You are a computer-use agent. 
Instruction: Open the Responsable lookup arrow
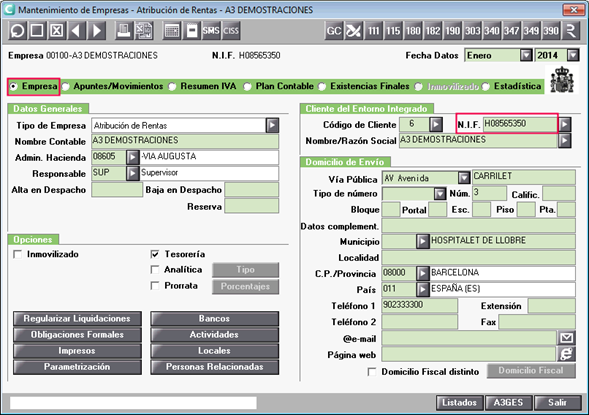point(133,174)
